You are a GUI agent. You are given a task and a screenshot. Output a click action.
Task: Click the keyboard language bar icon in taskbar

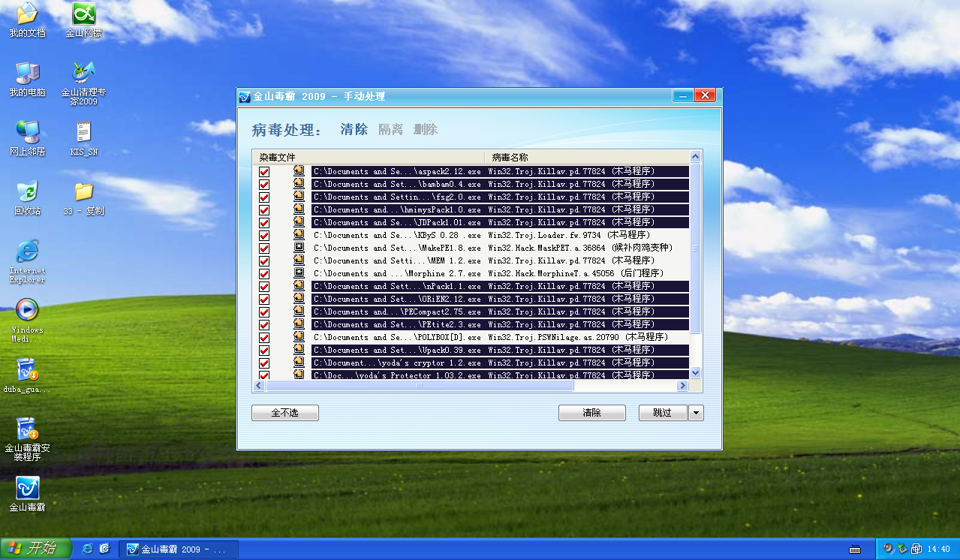pos(854,549)
